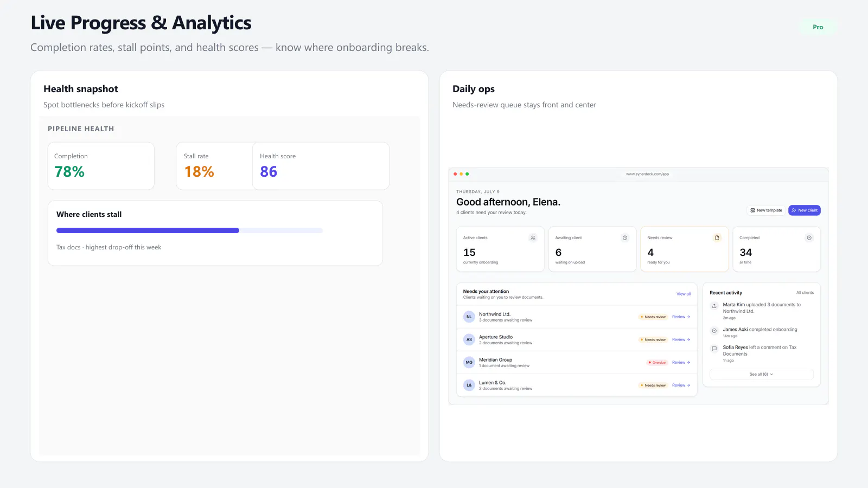Click the Northwind Ltd. client name
The image size is (868, 488).
point(495,314)
